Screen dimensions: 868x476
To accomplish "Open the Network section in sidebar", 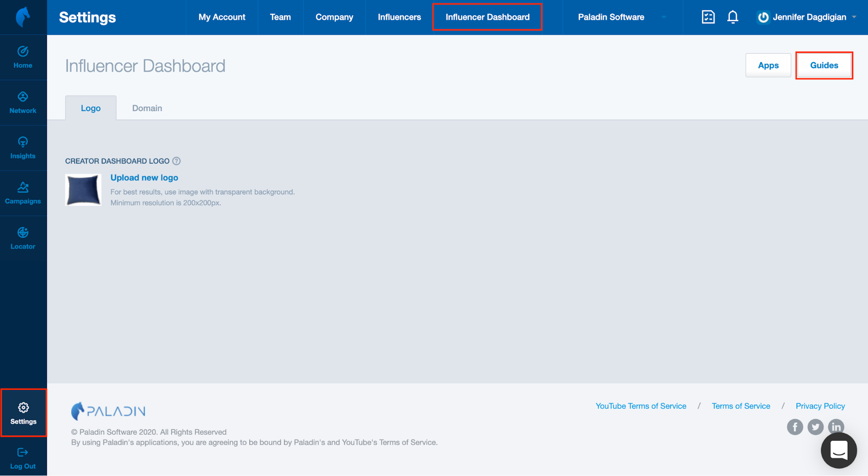I will coord(23,102).
